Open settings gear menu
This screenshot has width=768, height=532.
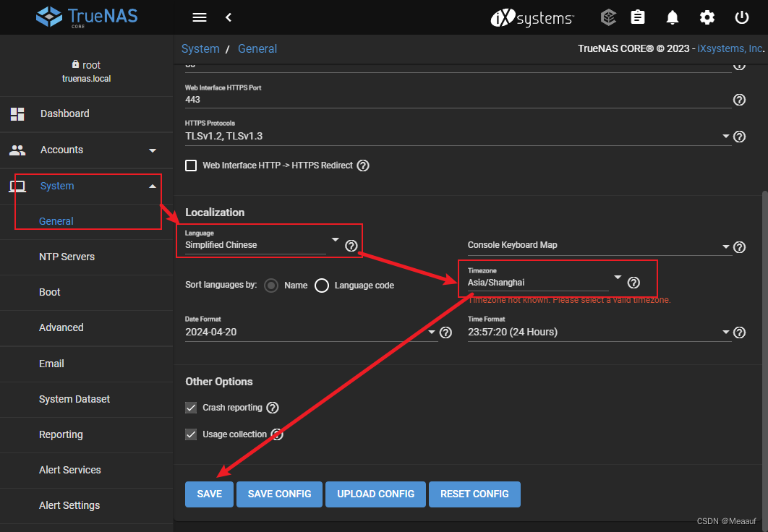[707, 17]
